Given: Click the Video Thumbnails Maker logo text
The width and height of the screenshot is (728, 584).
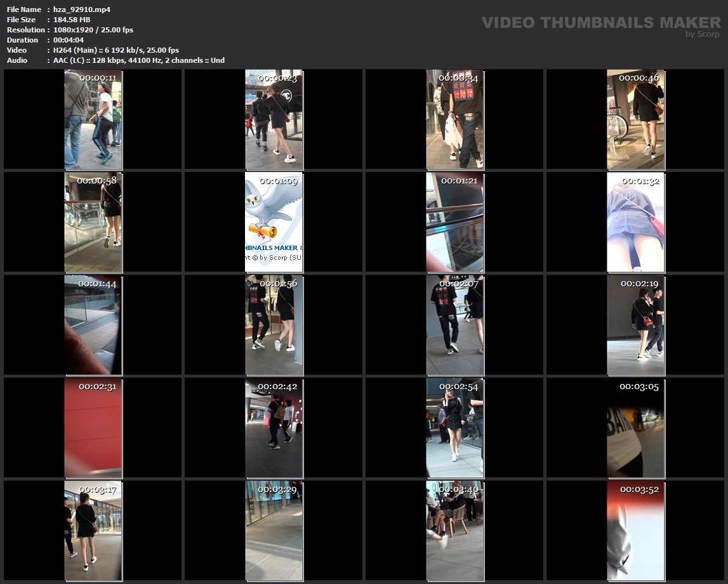Looking at the screenshot, I should (x=600, y=22).
